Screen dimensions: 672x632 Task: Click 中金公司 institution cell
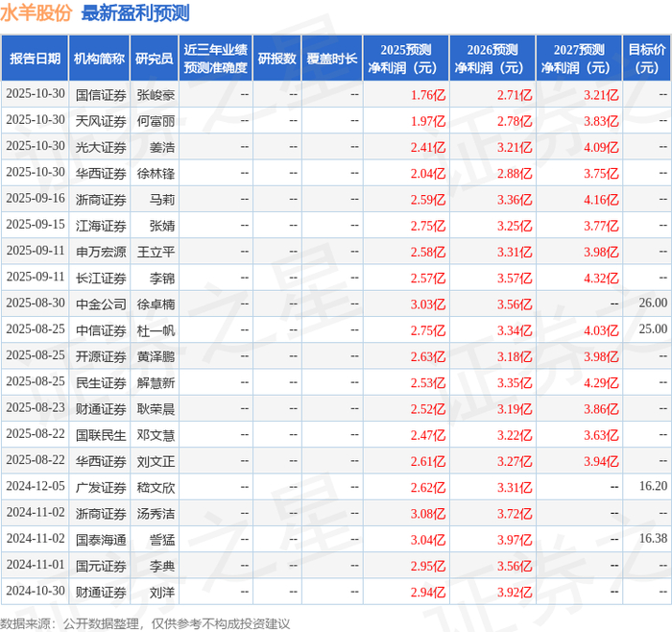(101, 304)
